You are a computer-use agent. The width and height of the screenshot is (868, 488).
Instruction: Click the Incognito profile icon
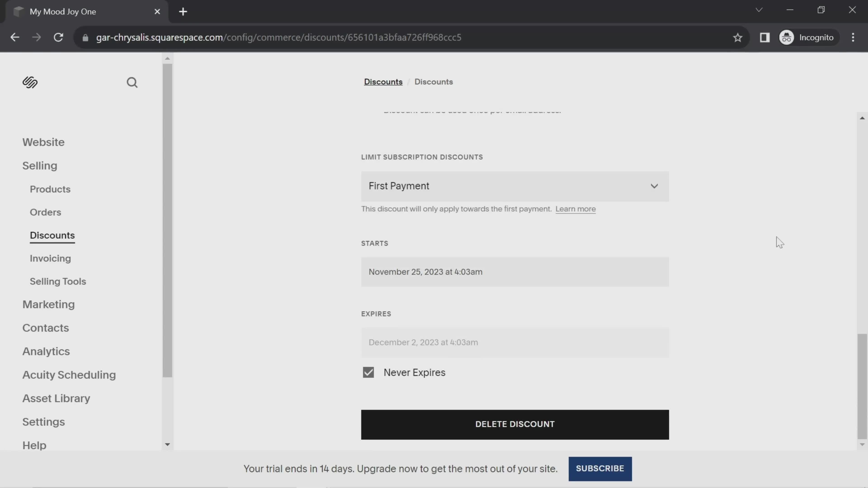point(786,37)
